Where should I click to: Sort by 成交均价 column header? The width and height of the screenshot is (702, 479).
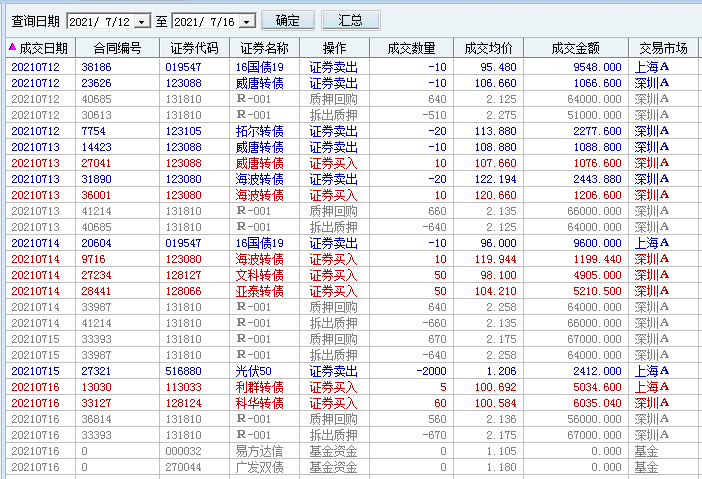(x=488, y=48)
